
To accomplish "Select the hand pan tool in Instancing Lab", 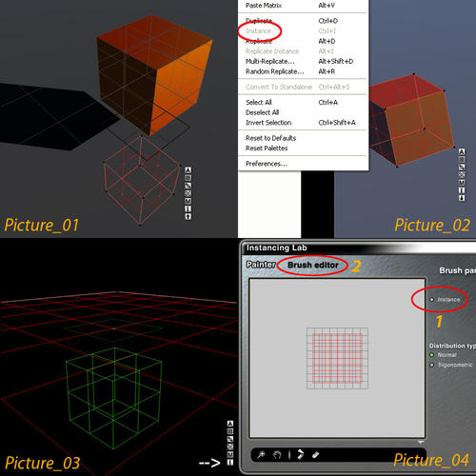I will point(277,455).
